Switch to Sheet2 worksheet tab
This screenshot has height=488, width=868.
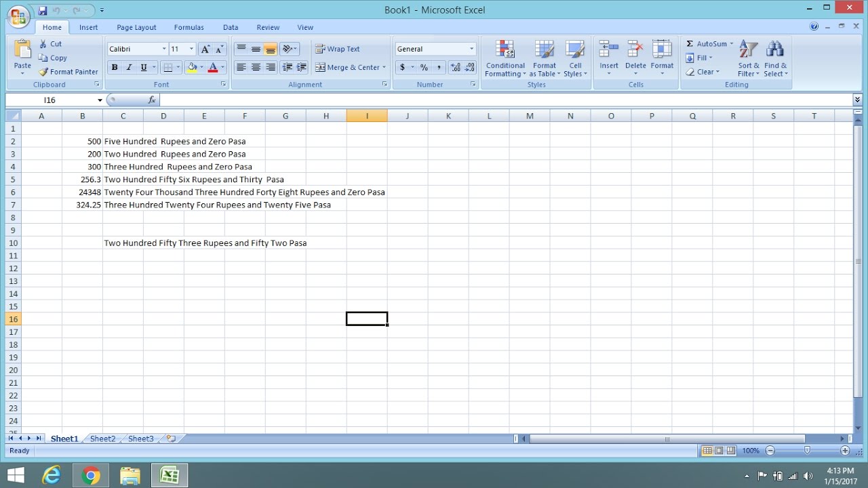(x=103, y=439)
